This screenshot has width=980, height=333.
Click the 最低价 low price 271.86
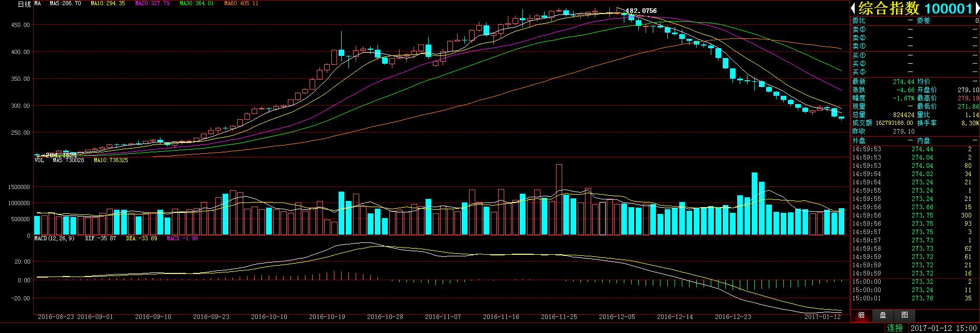(x=968, y=107)
